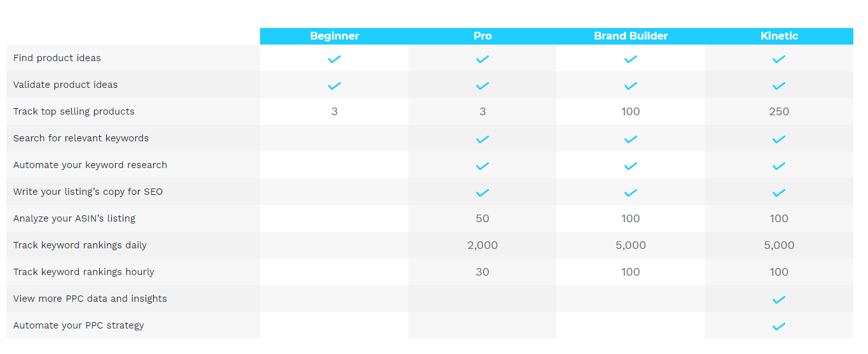The image size is (868, 354).
Task: Select the Kinetic plan column header
Action: (x=779, y=36)
